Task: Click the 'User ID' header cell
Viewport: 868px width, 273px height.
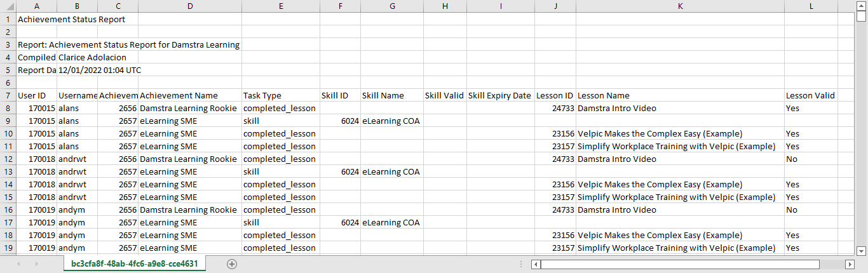Action: pos(36,95)
